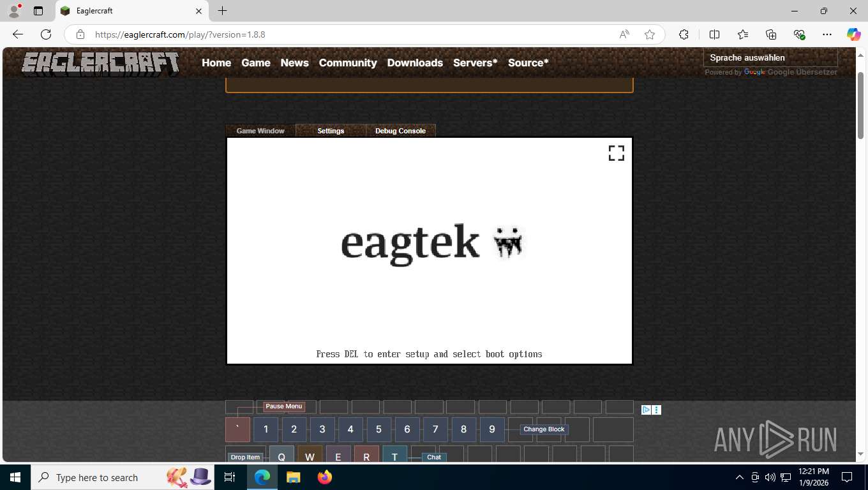The width and height of the screenshot is (868, 490).
Task: Open the Extensions puzzle icon
Action: click(x=684, y=34)
